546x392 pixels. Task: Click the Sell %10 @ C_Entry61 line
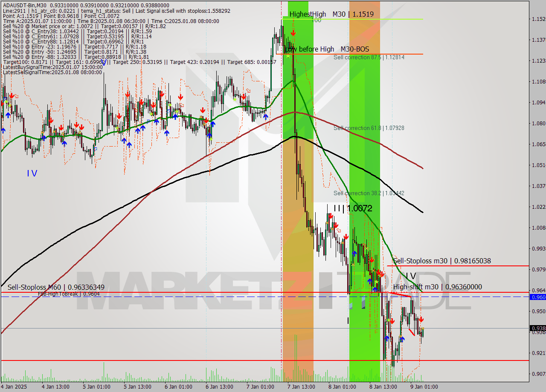tap(77, 37)
